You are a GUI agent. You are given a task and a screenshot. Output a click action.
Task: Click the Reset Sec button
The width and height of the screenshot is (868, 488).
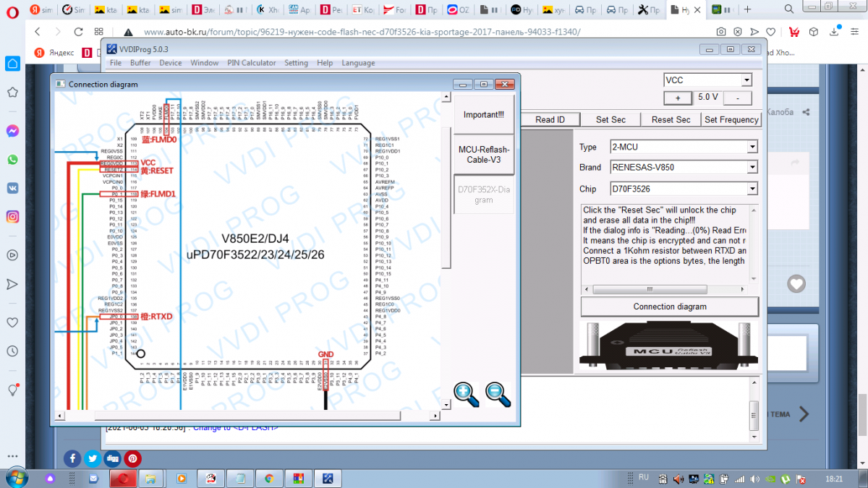pyautogui.click(x=671, y=119)
